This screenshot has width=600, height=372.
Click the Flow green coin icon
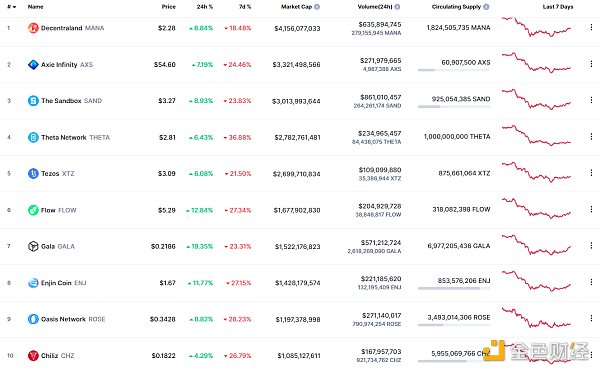coord(33,210)
